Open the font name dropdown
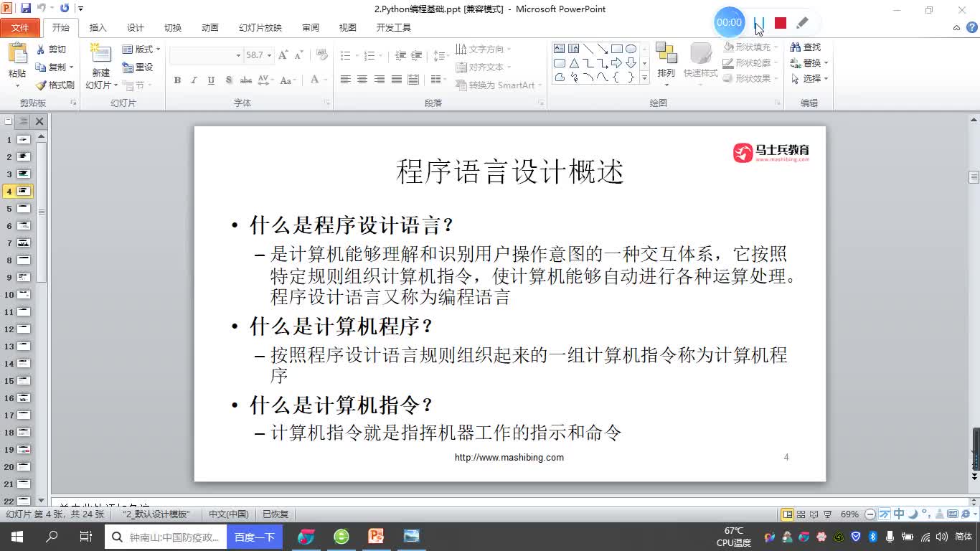This screenshot has width=980, height=551. (x=238, y=55)
